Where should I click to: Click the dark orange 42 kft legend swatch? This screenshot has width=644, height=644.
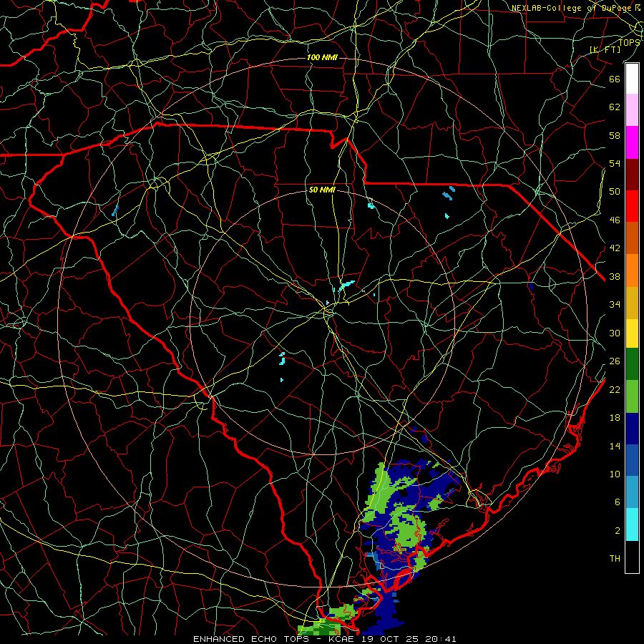[x=632, y=238]
